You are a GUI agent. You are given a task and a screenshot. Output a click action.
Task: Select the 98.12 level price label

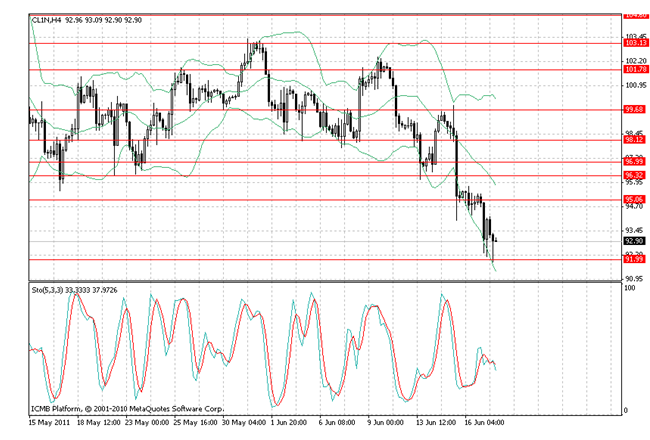pos(634,141)
